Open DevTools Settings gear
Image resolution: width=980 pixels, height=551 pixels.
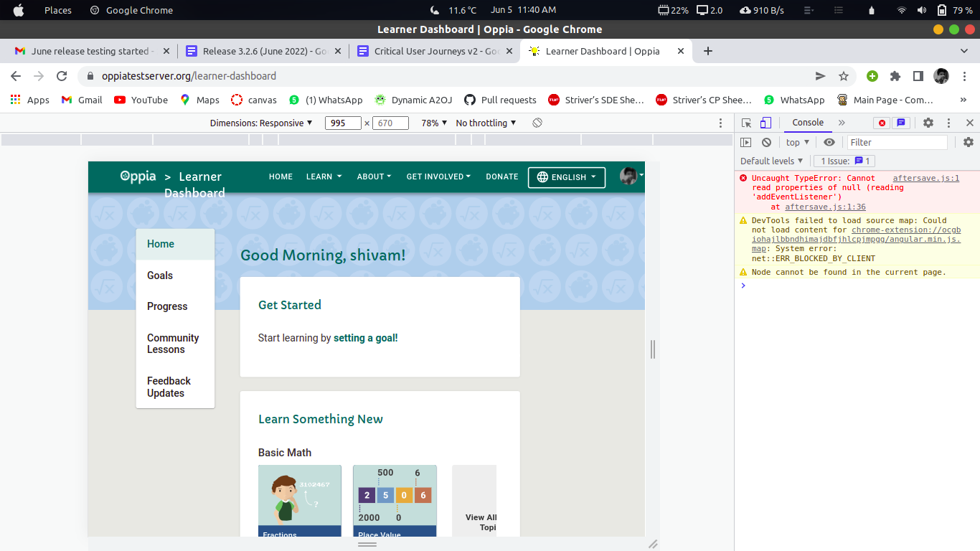point(928,123)
